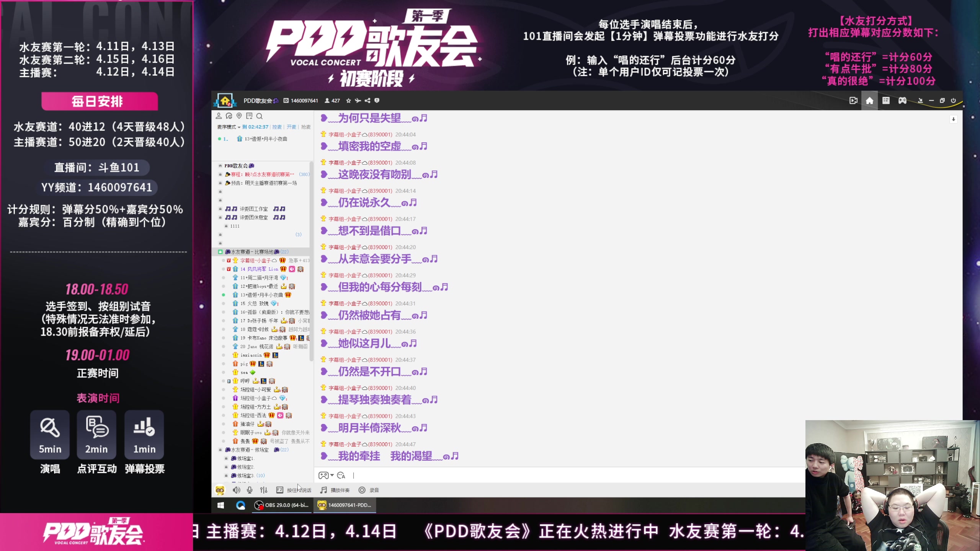The image size is (980, 551).
Task: Select the microphone icon in the bottom toolbar
Action: [250, 490]
